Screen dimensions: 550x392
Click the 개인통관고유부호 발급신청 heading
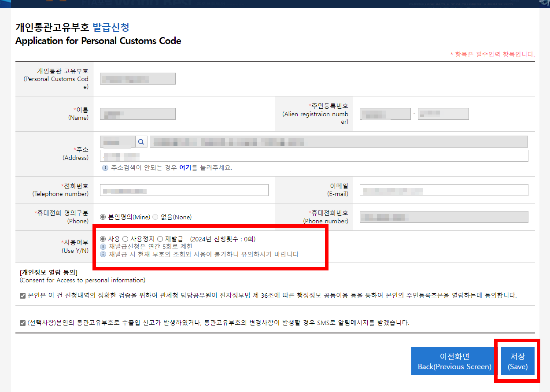click(x=72, y=27)
